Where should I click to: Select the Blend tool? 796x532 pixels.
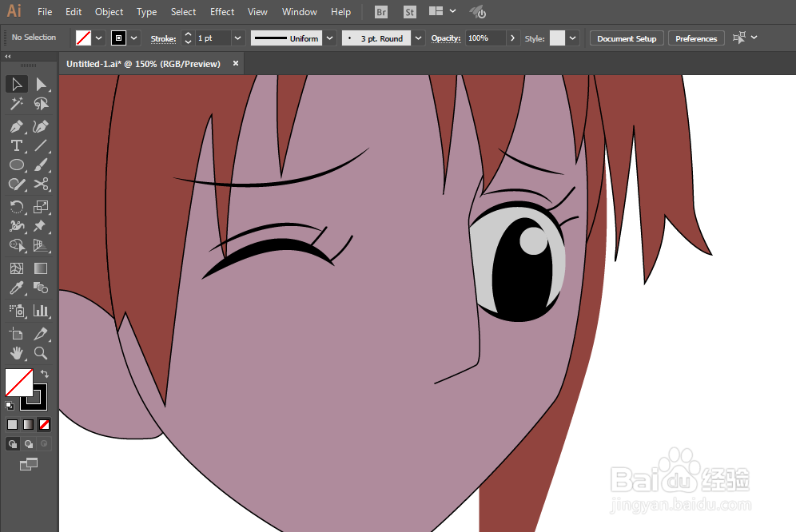tap(41, 288)
